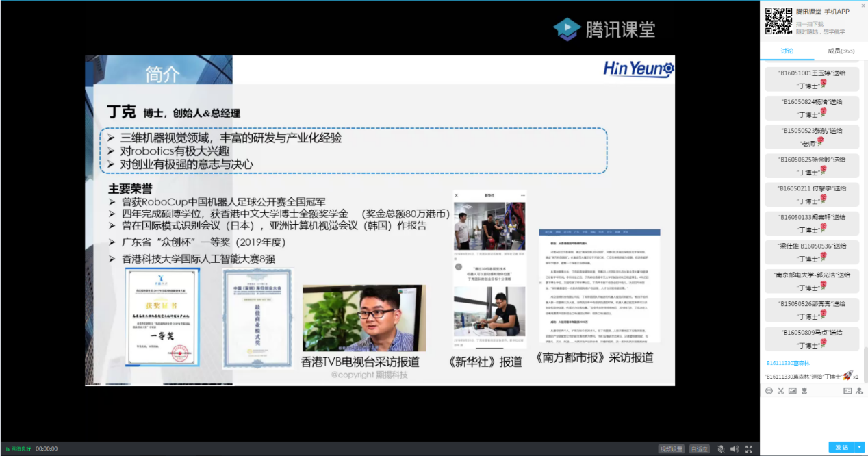Expand the send options dropdown arrow
This screenshot has height=456, width=868.
[860, 447]
